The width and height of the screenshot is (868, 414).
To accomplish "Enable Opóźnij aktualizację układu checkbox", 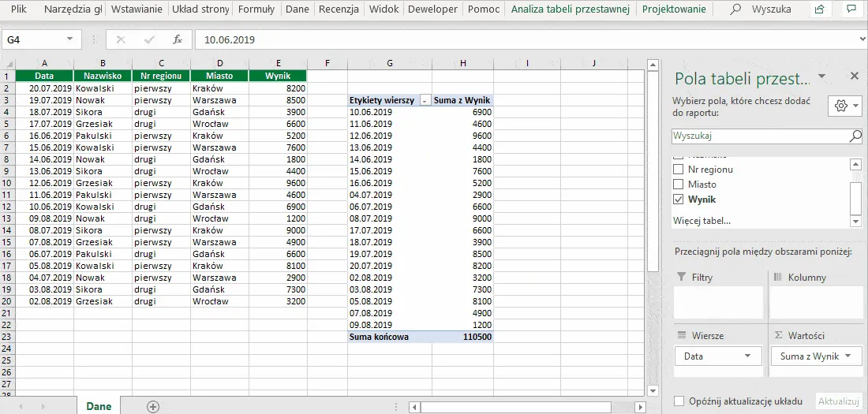I will click(x=679, y=401).
